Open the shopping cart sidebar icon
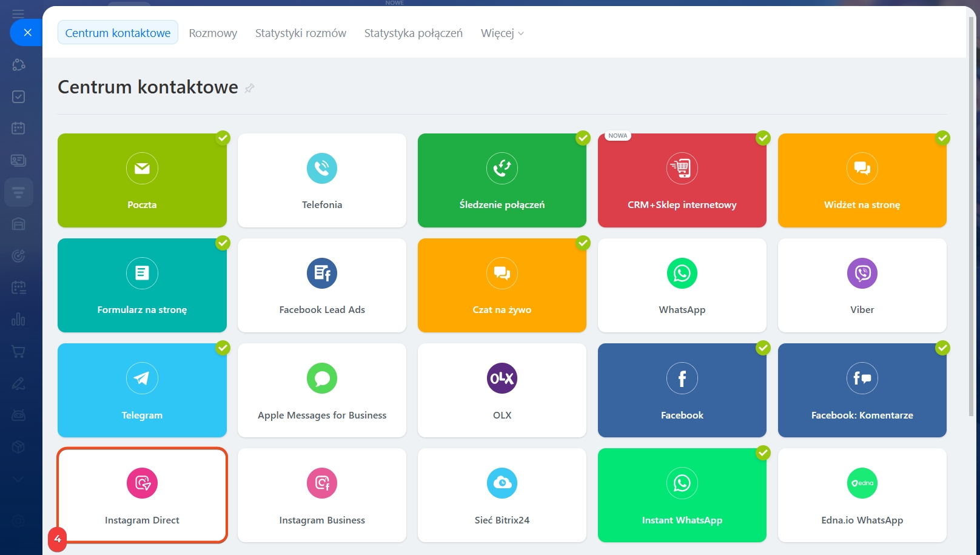 coord(18,351)
